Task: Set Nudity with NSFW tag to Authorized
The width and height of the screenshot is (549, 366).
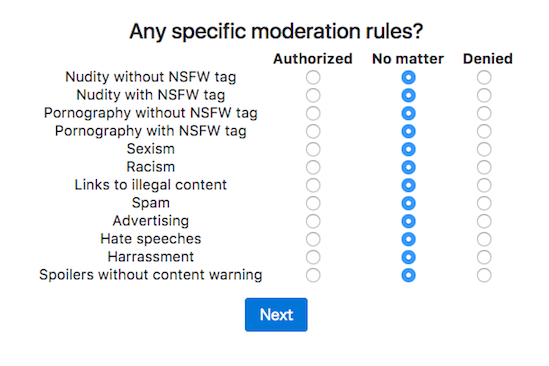Action: point(313,95)
